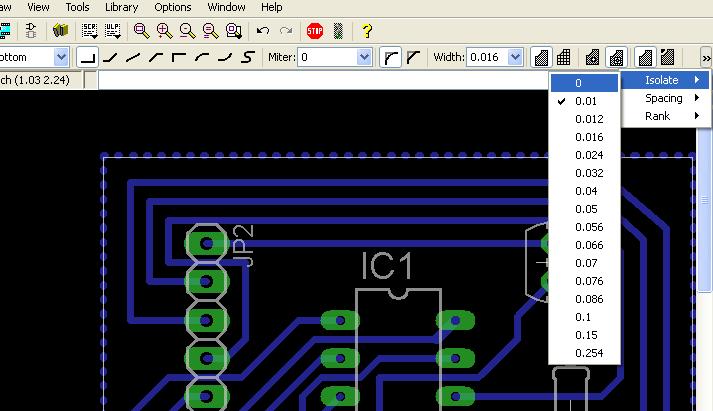Click the zoom to fit icon
The height and width of the screenshot is (411, 713).
(141, 31)
